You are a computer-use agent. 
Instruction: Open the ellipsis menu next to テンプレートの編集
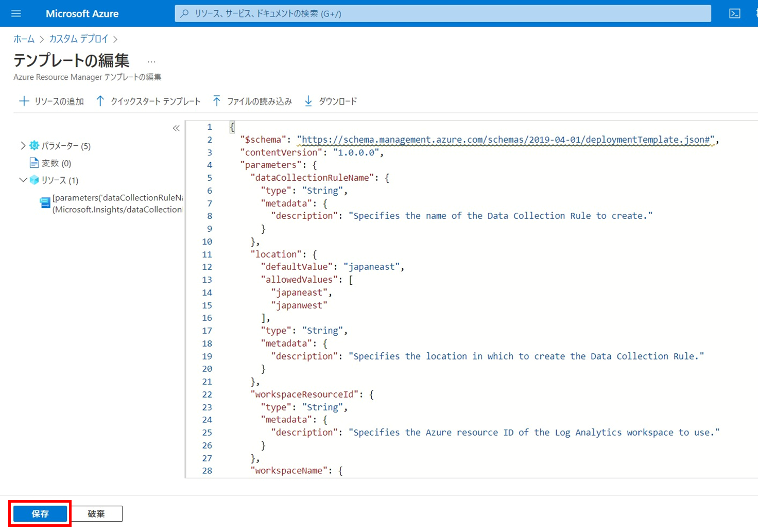tap(151, 62)
